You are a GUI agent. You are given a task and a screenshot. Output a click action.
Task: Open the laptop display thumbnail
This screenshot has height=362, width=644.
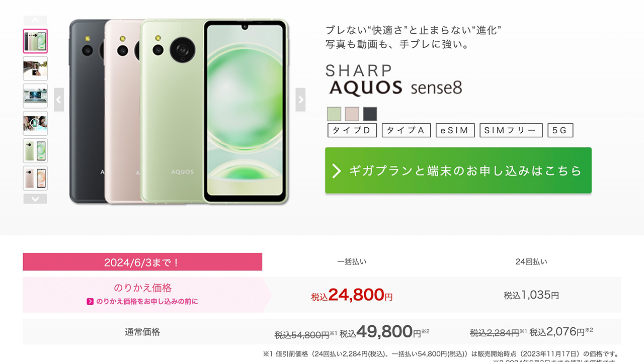pyautogui.click(x=35, y=96)
